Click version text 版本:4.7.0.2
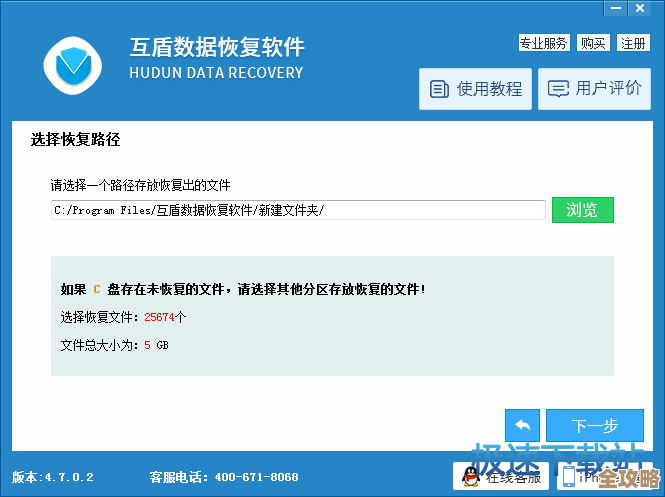 [53, 477]
